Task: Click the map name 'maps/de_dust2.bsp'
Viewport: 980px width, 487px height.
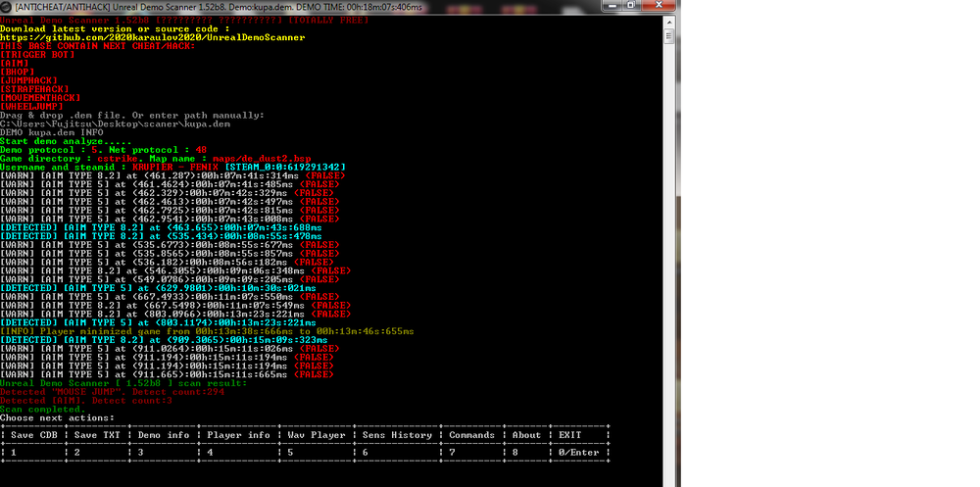Action: 262,159
